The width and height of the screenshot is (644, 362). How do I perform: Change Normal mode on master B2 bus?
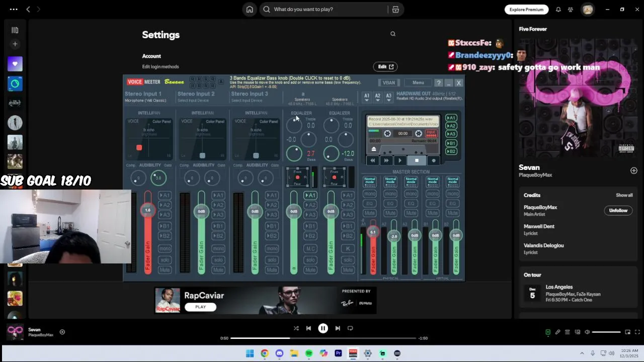click(x=453, y=182)
